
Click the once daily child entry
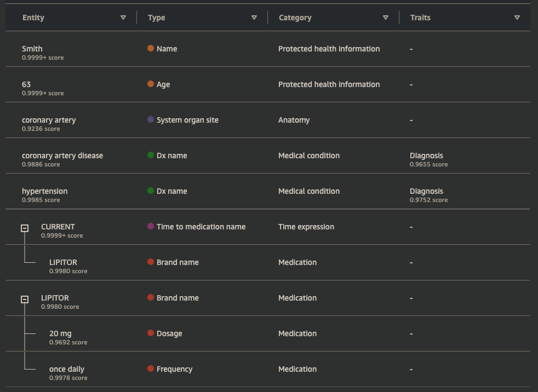tap(67, 369)
